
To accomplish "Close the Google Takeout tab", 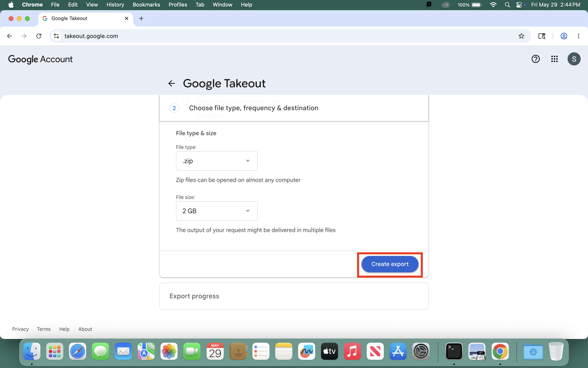I will click(x=127, y=18).
